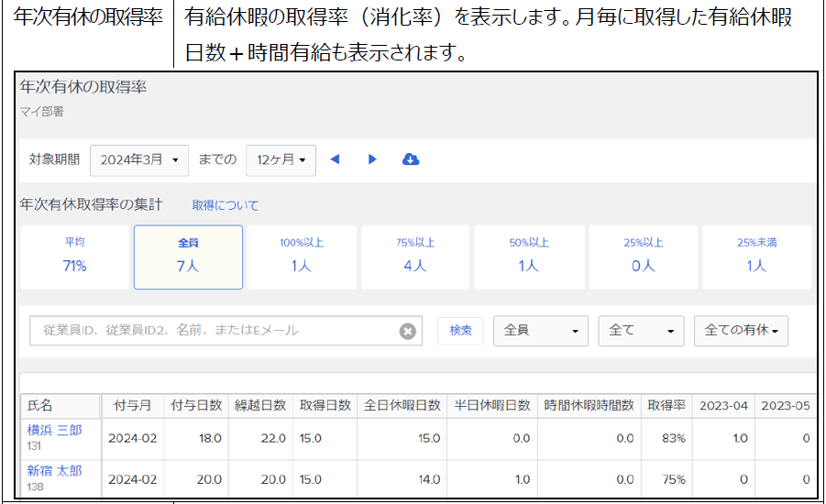This screenshot has height=504, width=826.
Task: Expand the 全て filter dropdown
Action: [641, 331]
